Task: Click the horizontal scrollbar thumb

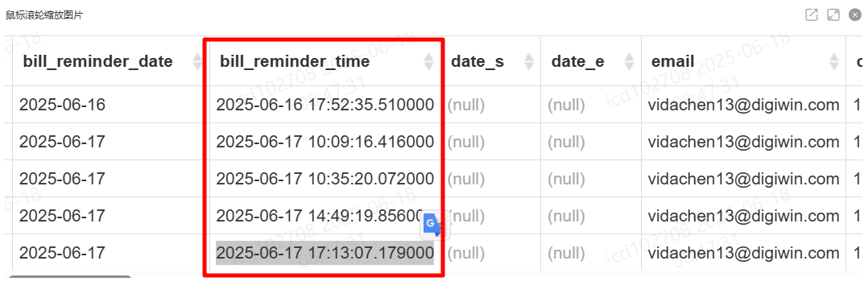Action: 70,276
